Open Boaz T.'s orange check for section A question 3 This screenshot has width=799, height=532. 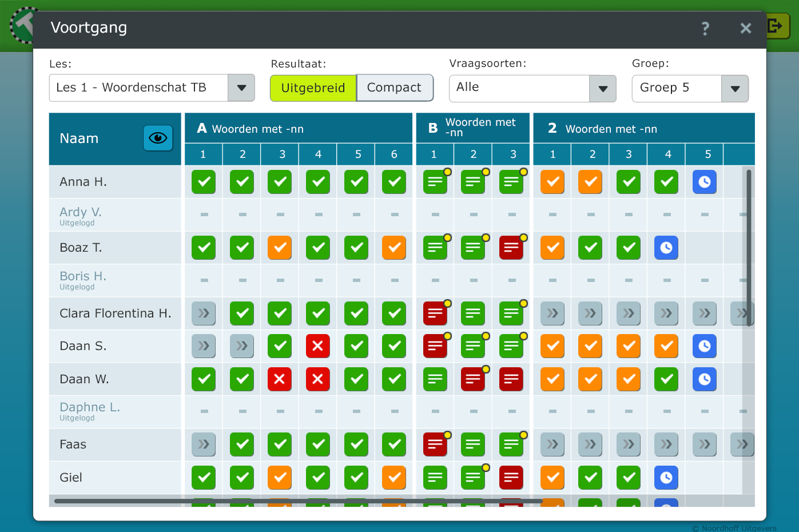pos(280,248)
